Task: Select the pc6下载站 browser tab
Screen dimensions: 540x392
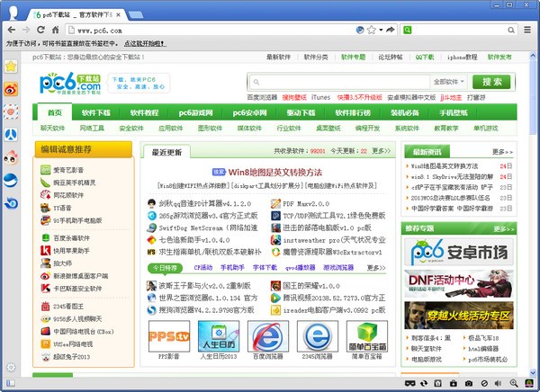Action: (x=76, y=14)
